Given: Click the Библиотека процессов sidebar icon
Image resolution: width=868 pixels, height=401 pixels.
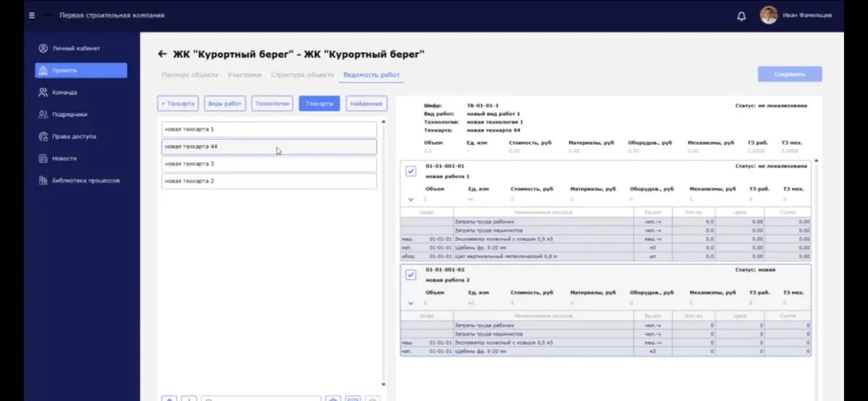Looking at the screenshot, I should pyautogui.click(x=43, y=181).
